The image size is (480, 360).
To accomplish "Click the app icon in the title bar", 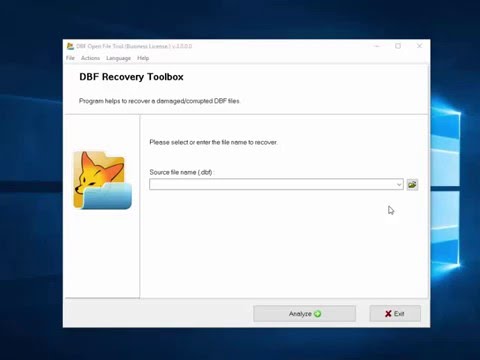I will [70, 46].
